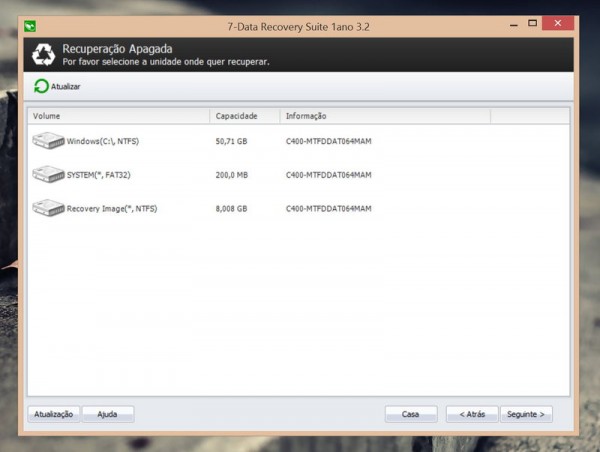This screenshot has height=452, width=600.
Task: Click the 200,0 MB capacity cell
Action: pyautogui.click(x=232, y=175)
